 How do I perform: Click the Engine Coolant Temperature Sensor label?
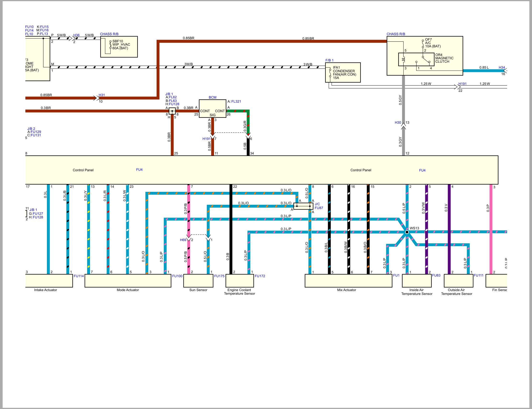point(239,292)
